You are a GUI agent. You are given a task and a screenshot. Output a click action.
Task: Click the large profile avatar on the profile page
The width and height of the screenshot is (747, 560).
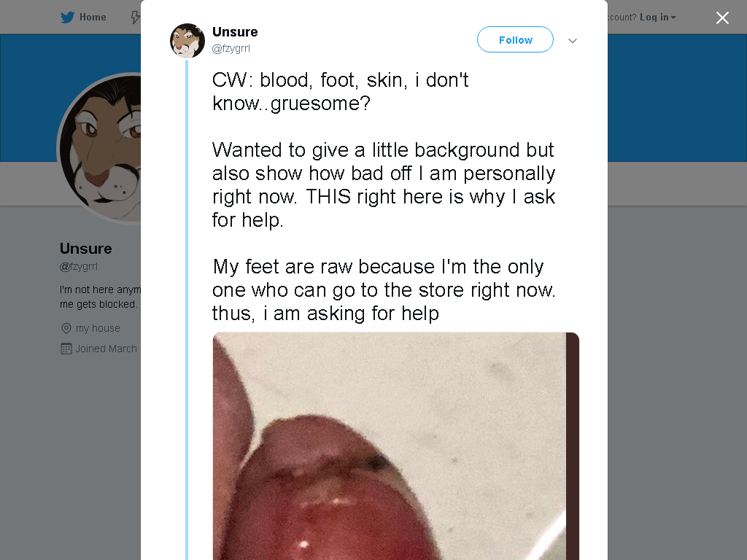[x=100, y=147]
